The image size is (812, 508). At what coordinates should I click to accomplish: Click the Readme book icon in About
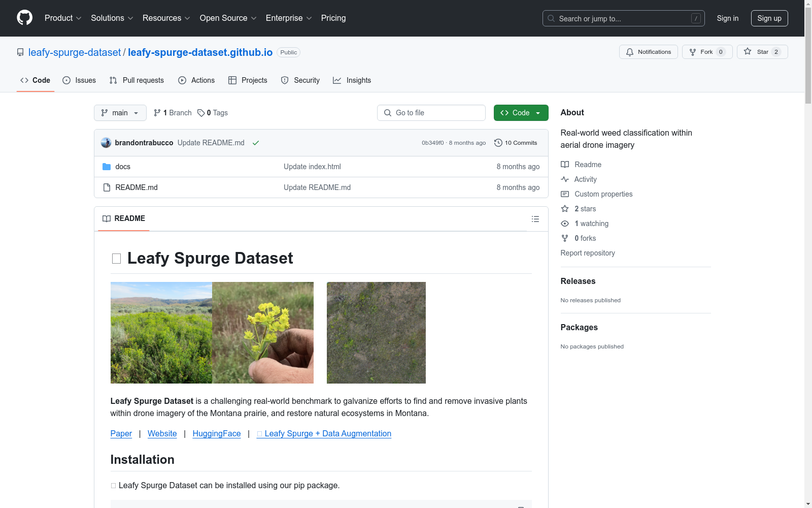565,165
